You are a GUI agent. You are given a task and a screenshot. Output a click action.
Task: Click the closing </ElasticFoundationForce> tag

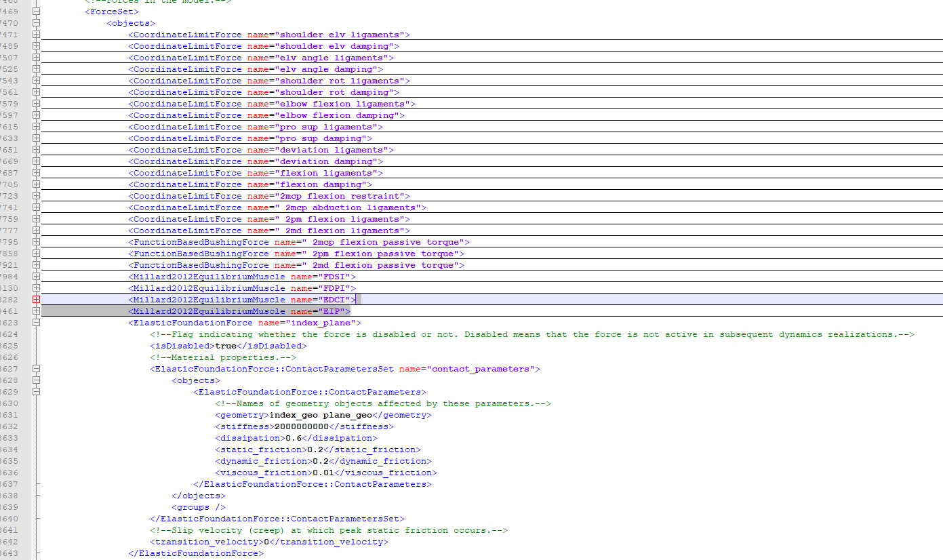pyautogui.click(x=196, y=553)
